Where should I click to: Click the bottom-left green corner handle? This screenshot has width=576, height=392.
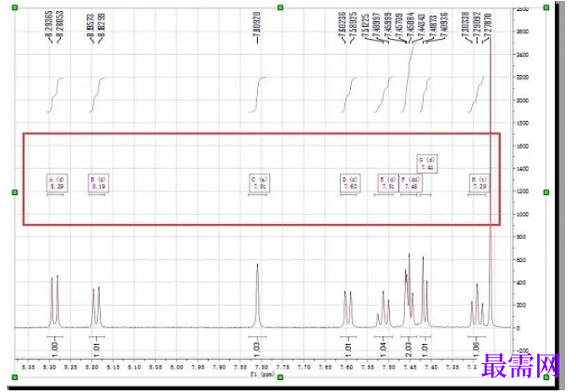coord(15,377)
